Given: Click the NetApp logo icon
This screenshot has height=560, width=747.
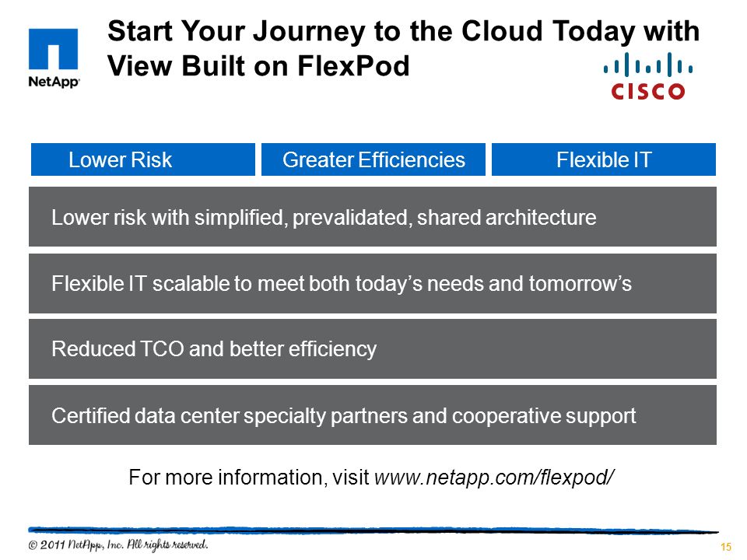Looking at the screenshot, I should coord(54,49).
